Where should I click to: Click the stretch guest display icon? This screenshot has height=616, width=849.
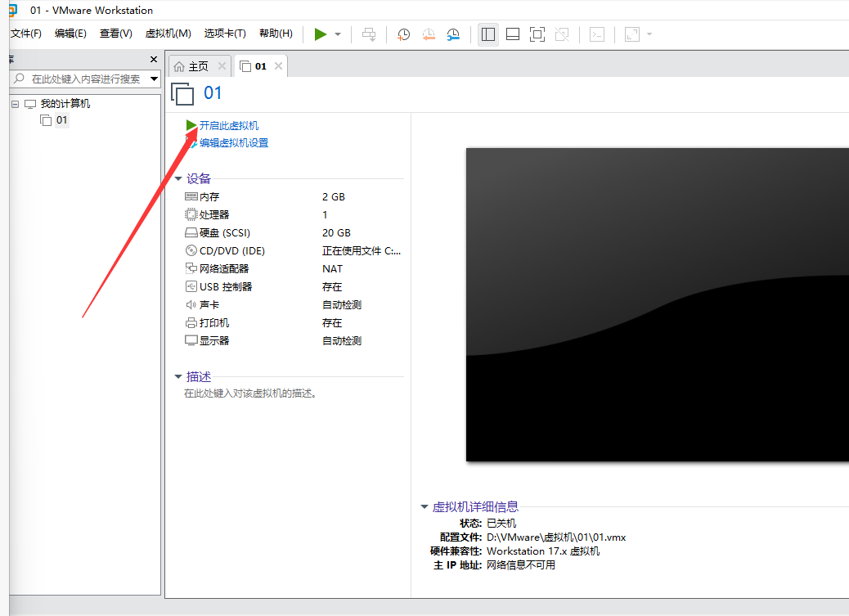[632, 34]
